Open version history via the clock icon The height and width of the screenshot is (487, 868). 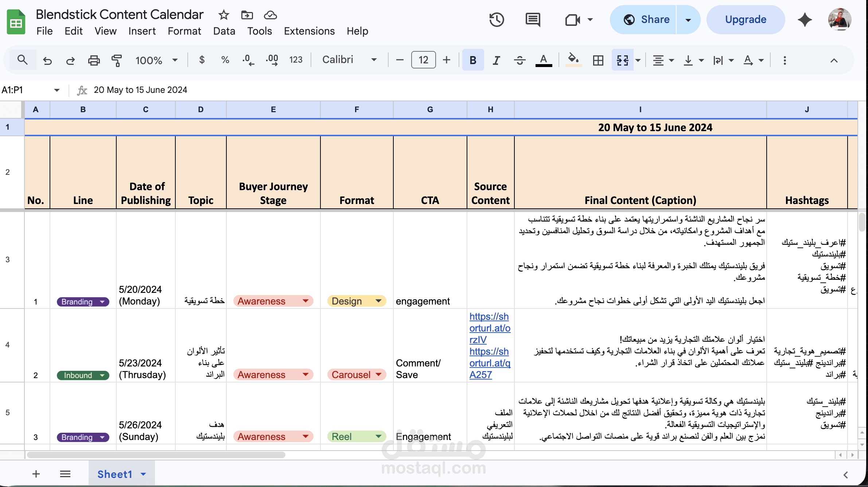[x=496, y=20]
